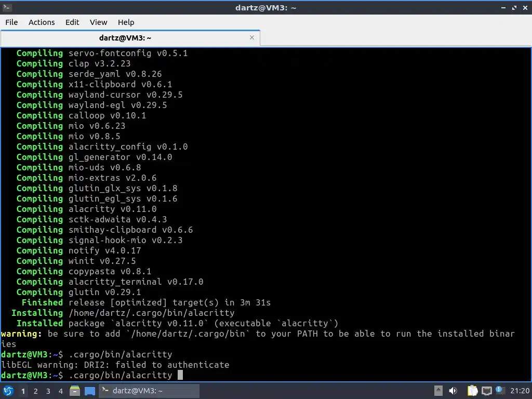This screenshot has height=399, width=532.
Task: Click the line 'Compiling x11-clipboard v0.6.1'
Action: tap(94, 84)
